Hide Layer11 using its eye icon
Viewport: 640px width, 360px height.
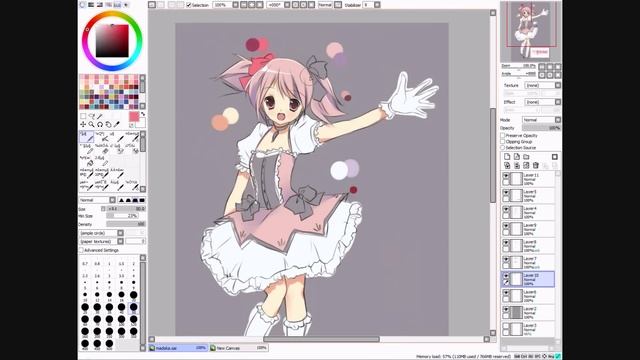tap(506, 176)
